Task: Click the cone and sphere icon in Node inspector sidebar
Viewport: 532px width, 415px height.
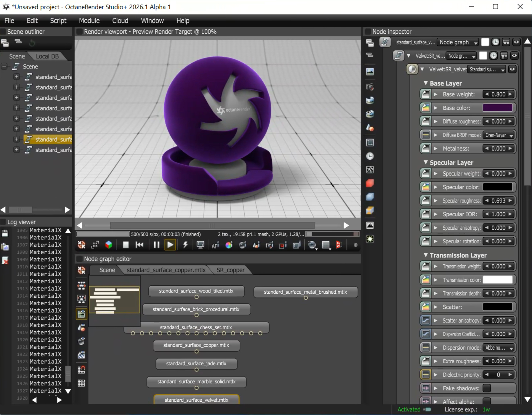Action: [370, 128]
